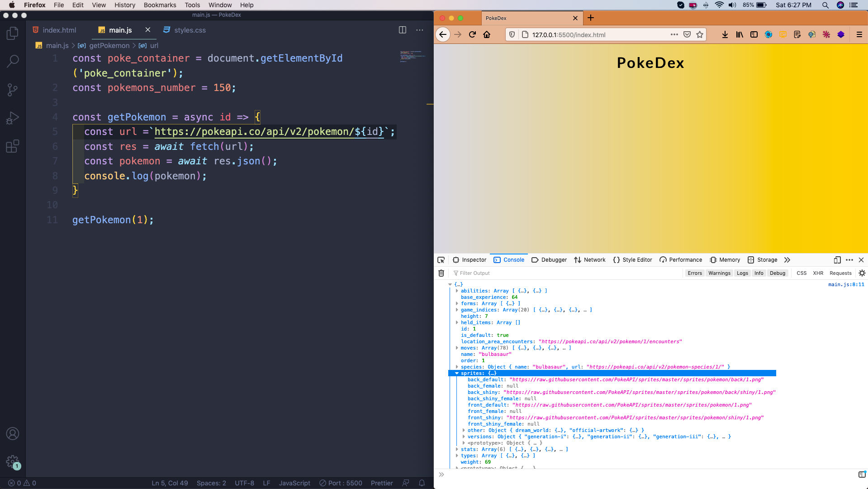The width and height of the screenshot is (868, 489).
Task: Split the VS Code editor right
Action: click(x=403, y=30)
